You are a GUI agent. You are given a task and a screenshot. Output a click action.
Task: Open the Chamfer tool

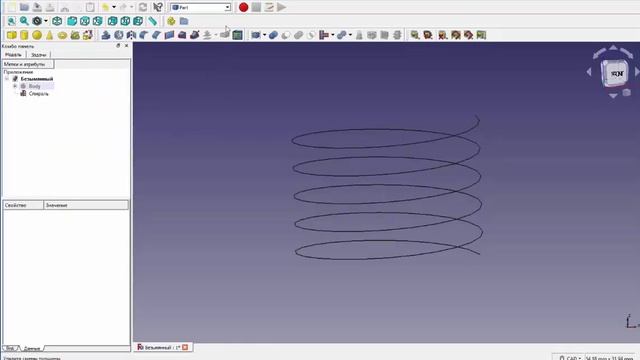(x=156, y=35)
